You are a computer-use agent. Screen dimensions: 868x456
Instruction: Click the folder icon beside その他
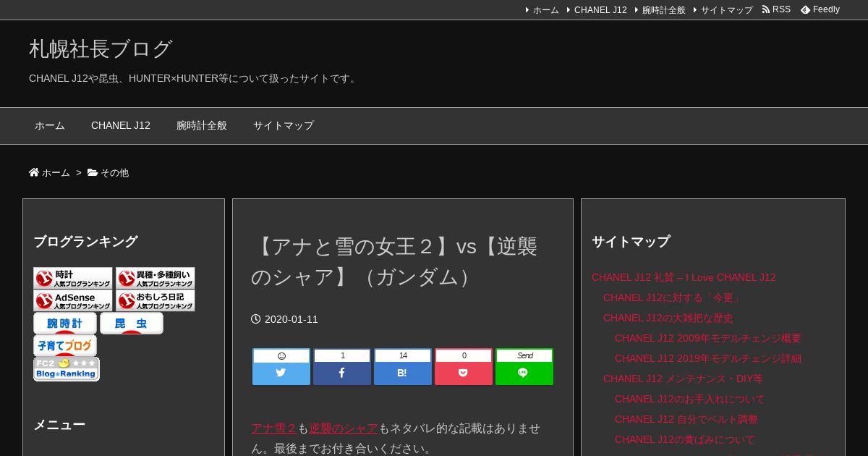[x=93, y=172]
